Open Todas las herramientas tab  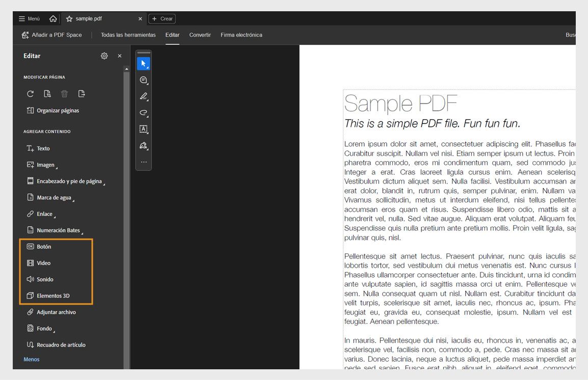(128, 35)
